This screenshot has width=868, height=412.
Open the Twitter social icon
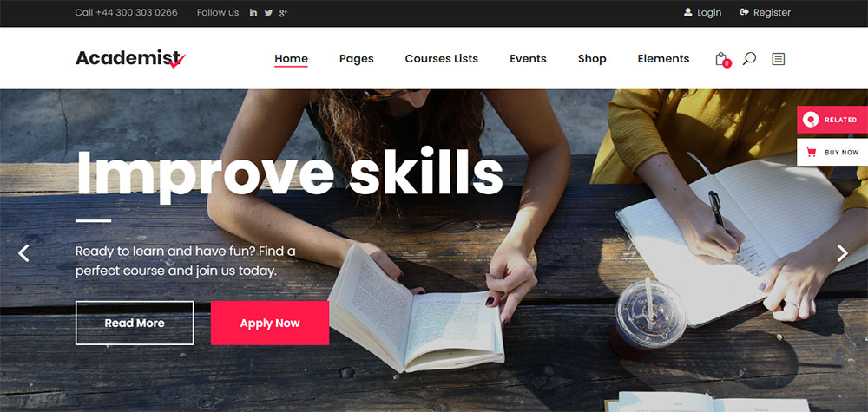[268, 13]
